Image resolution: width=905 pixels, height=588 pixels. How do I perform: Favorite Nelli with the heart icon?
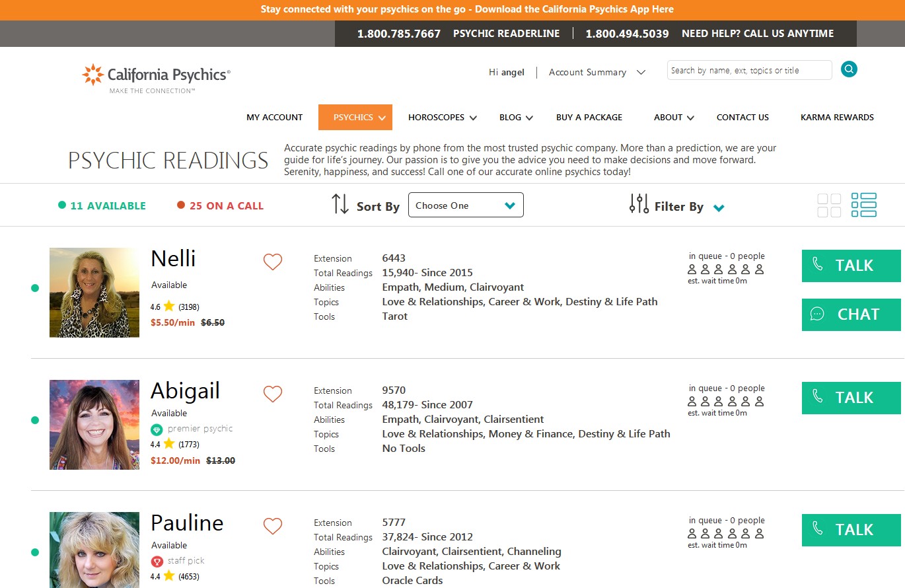point(273,262)
